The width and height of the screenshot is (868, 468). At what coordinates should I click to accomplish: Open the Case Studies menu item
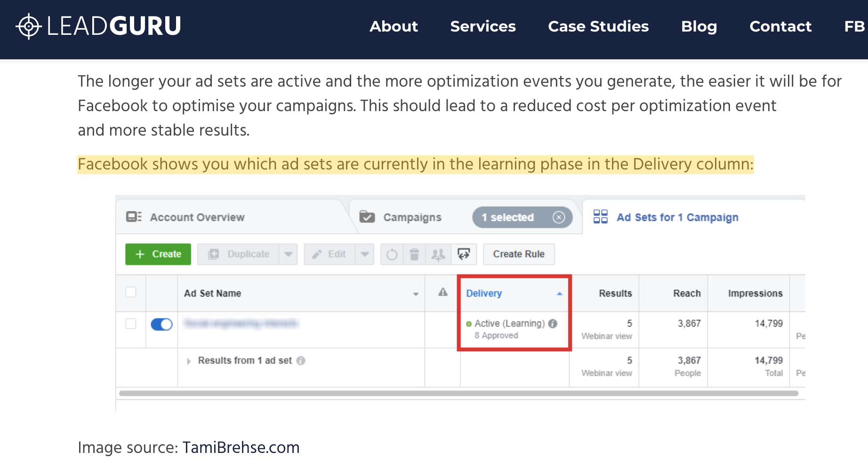598,27
